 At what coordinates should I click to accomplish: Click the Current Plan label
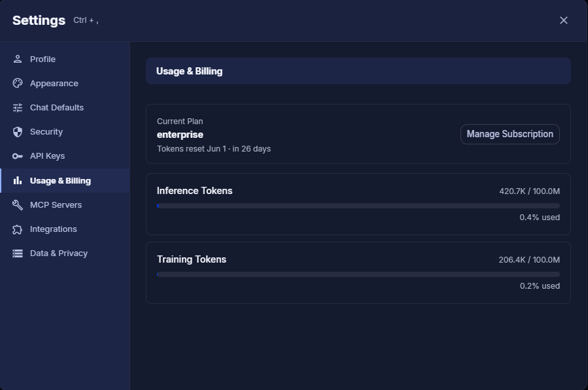pos(180,122)
